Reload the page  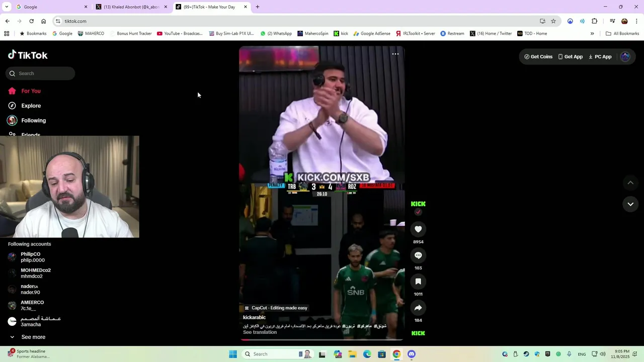pyautogui.click(x=31, y=21)
